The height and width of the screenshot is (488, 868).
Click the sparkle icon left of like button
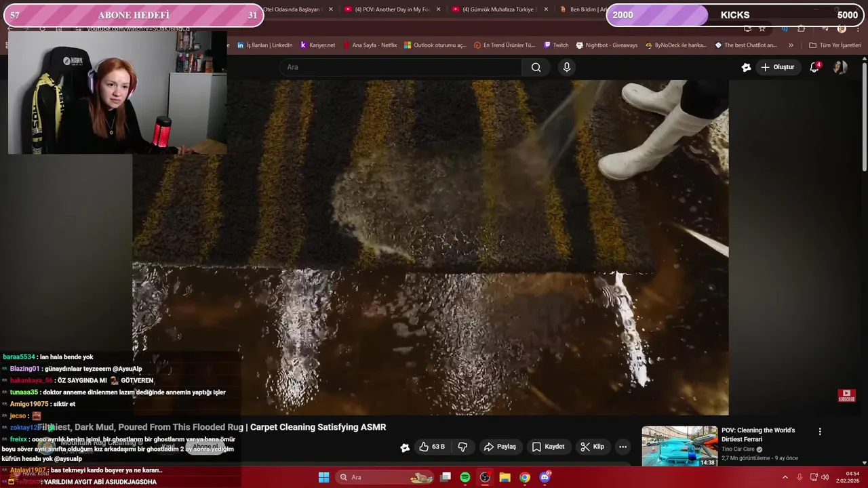point(405,447)
